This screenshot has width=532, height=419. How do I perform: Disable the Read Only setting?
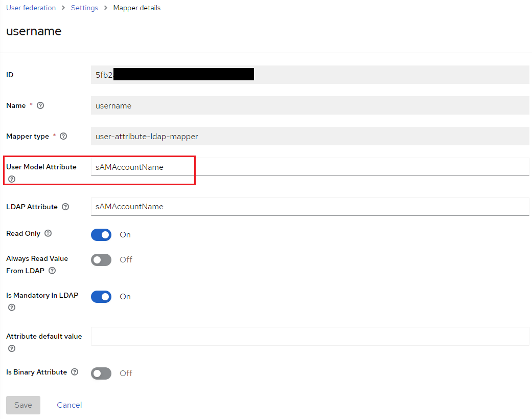101,234
